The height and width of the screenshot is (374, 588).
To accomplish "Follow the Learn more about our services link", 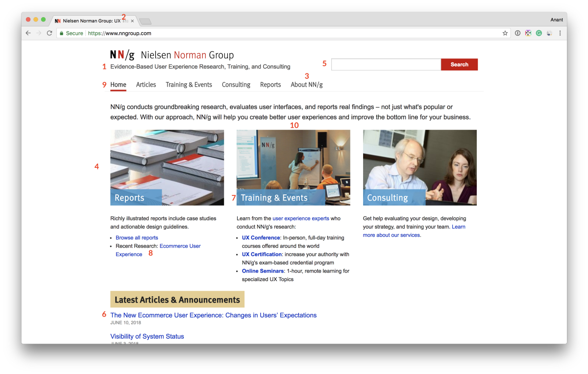I will click(414, 231).
